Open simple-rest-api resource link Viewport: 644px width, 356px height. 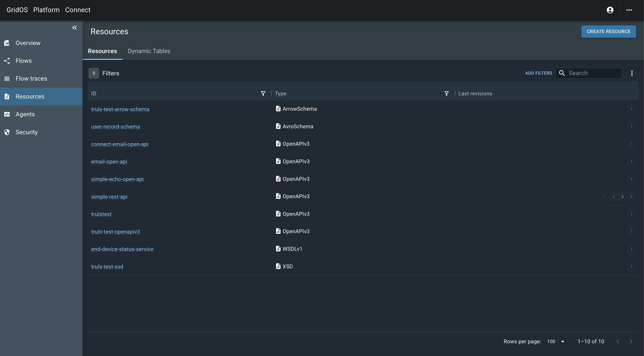pos(109,197)
